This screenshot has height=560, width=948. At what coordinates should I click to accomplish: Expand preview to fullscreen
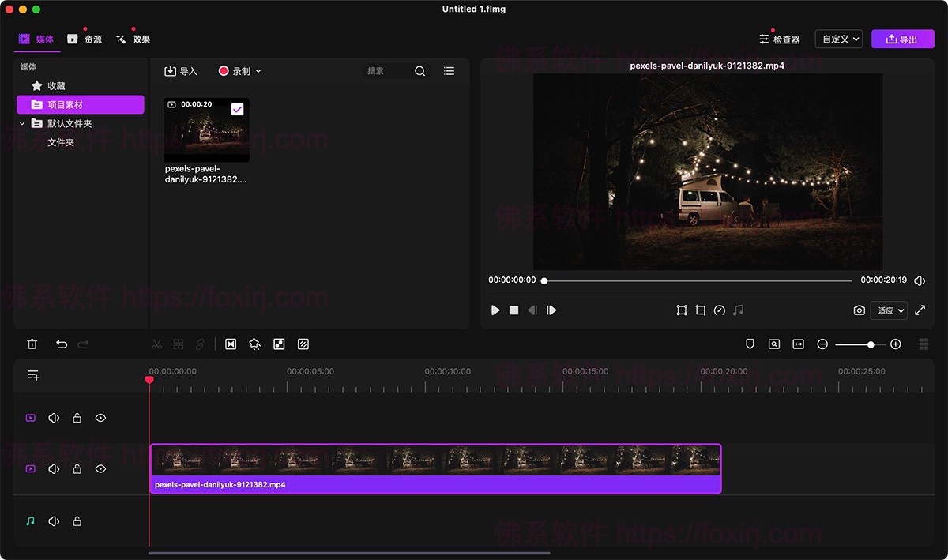[920, 310]
